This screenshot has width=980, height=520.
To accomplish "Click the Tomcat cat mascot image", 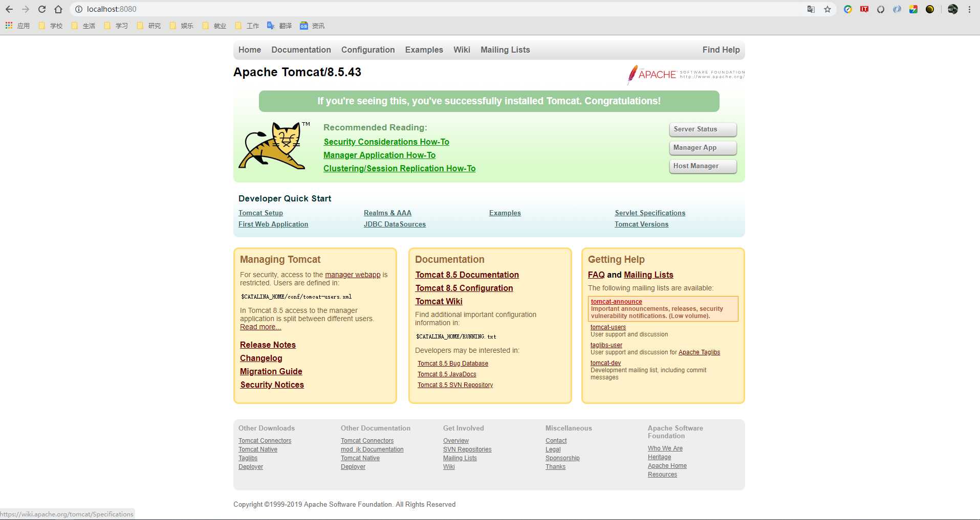I will (273, 146).
